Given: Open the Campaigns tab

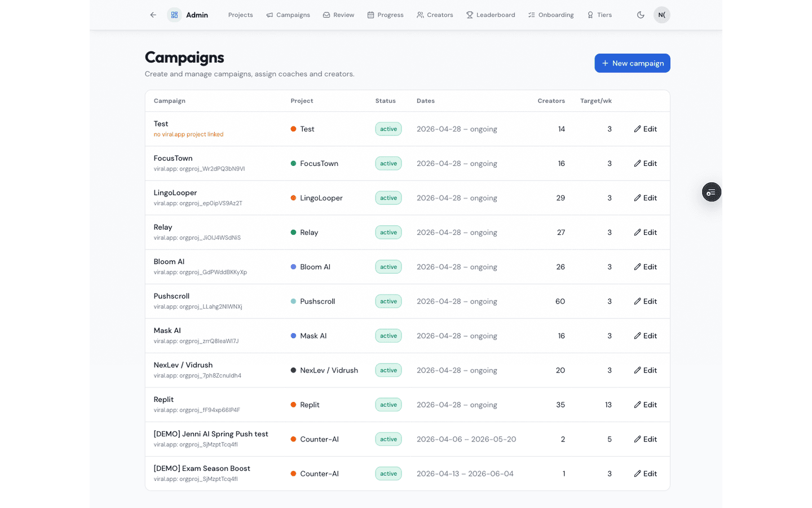Looking at the screenshot, I should tap(288, 15).
